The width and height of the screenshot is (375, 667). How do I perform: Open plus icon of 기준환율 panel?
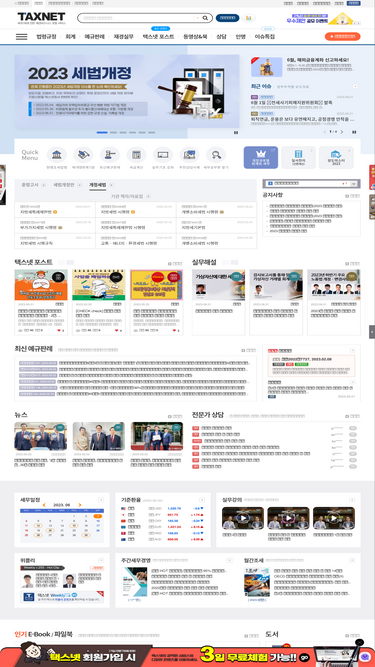[x=202, y=500]
